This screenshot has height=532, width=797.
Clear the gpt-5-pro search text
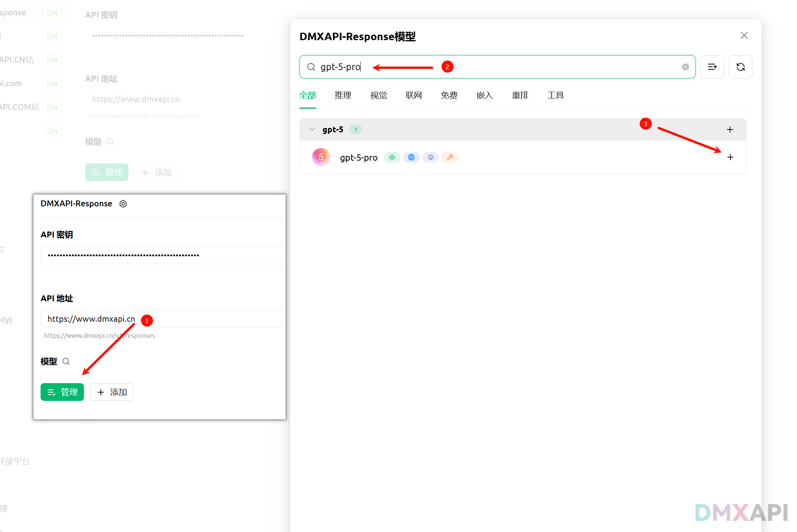(685, 67)
